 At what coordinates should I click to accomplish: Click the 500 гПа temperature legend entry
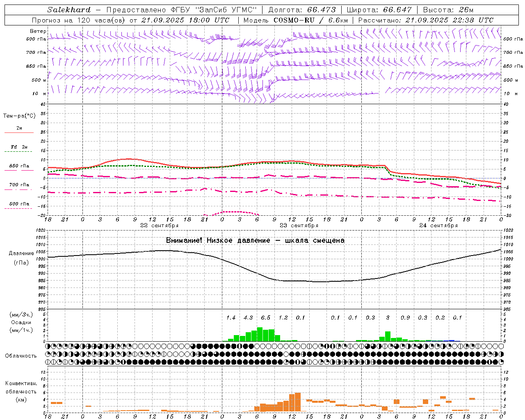19,204
